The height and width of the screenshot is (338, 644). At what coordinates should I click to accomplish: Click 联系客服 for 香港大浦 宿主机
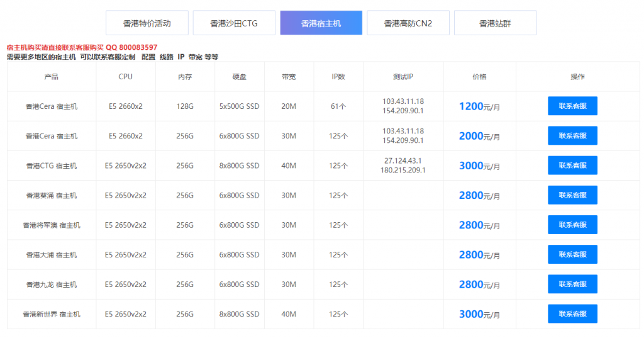pos(572,254)
